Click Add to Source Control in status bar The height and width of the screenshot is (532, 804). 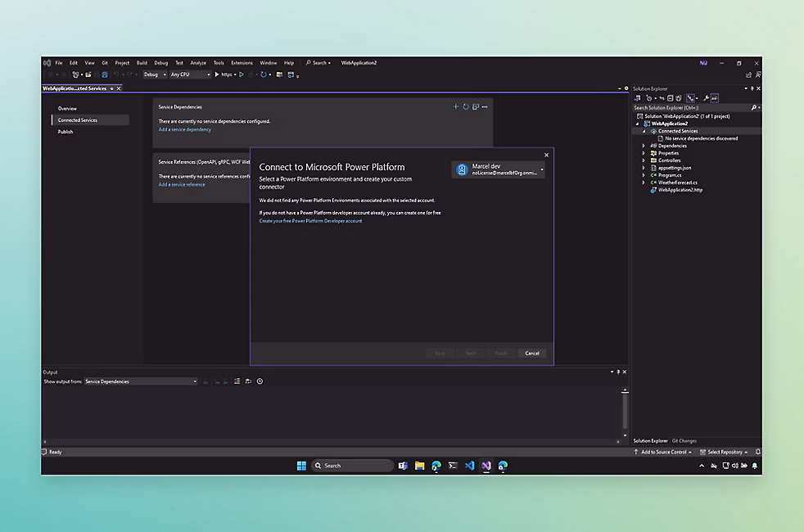pos(663,452)
